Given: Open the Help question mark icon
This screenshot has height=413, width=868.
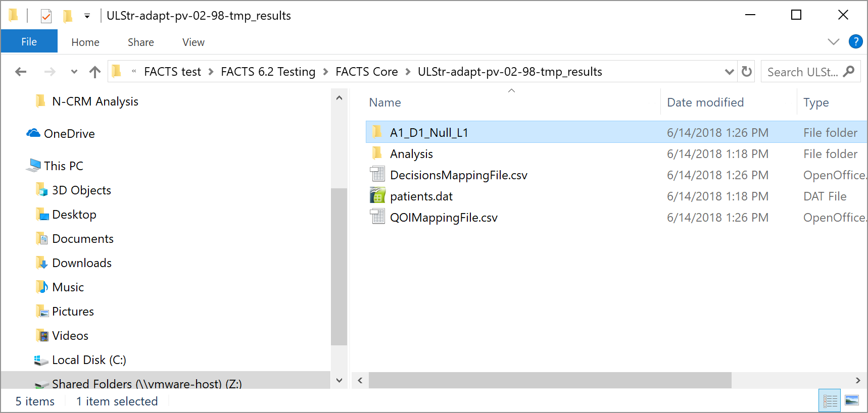Looking at the screenshot, I should [855, 41].
